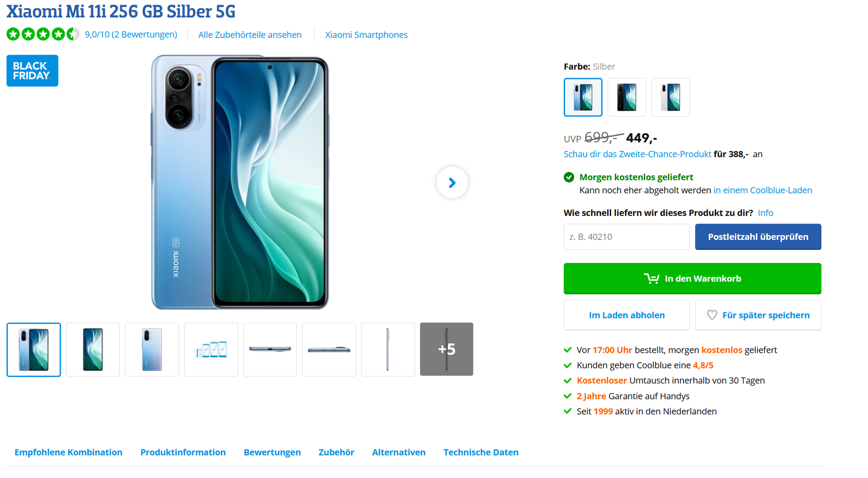The width and height of the screenshot is (868, 478).
Task: Focus the postal code input field
Action: click(627, 237)
